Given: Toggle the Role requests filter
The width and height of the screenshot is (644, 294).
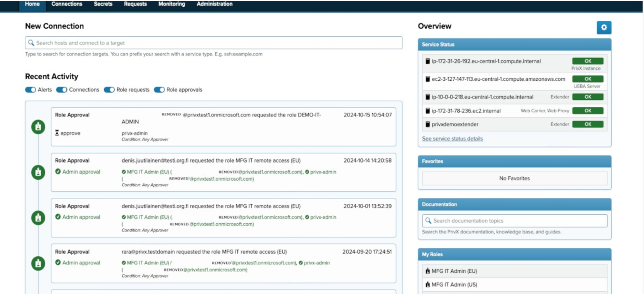Looking at the screenshot, I should 109,90.
